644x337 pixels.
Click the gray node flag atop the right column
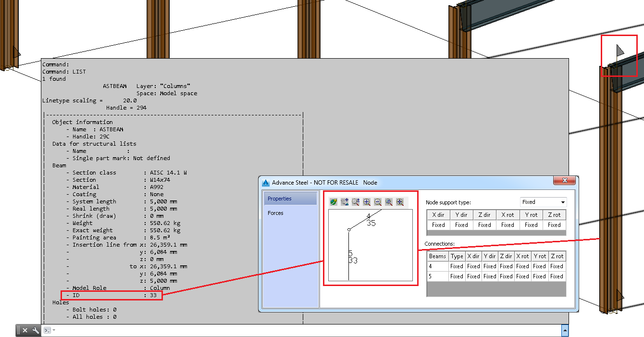[620, 50]
